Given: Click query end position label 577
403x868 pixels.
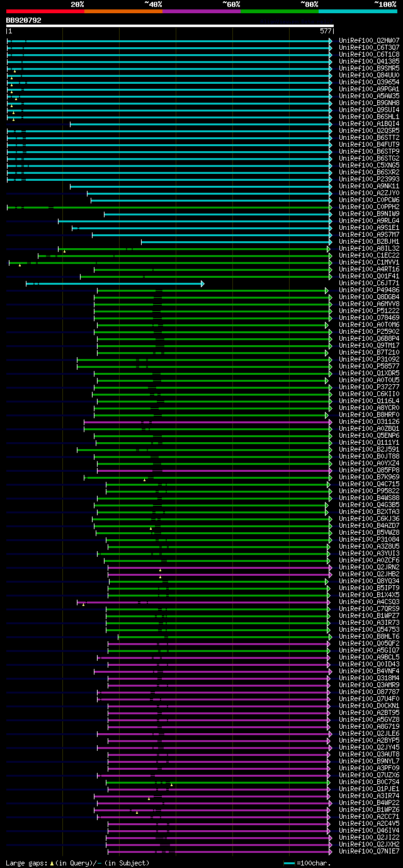Looking at the screenshot, I should point(326,31).
